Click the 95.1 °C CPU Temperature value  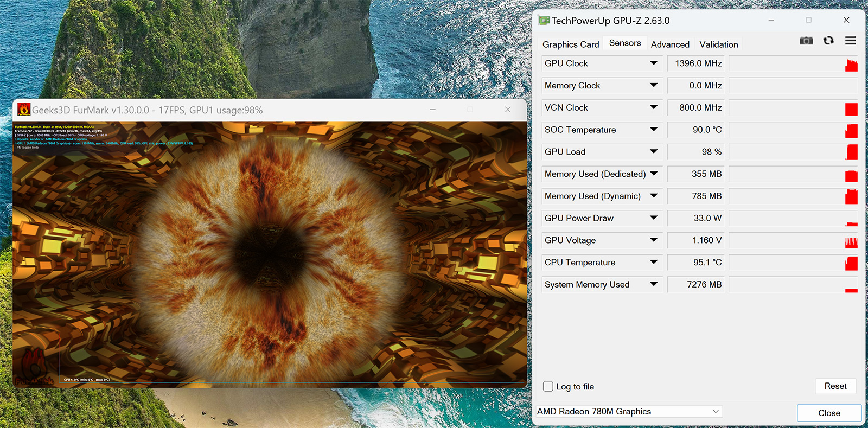pyautogui.click(x=697, y=263)
